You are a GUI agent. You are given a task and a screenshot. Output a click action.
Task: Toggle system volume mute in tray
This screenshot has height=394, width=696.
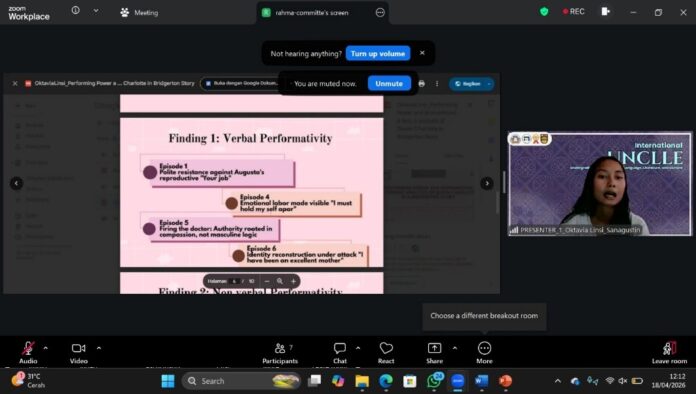tap(623, 381)
